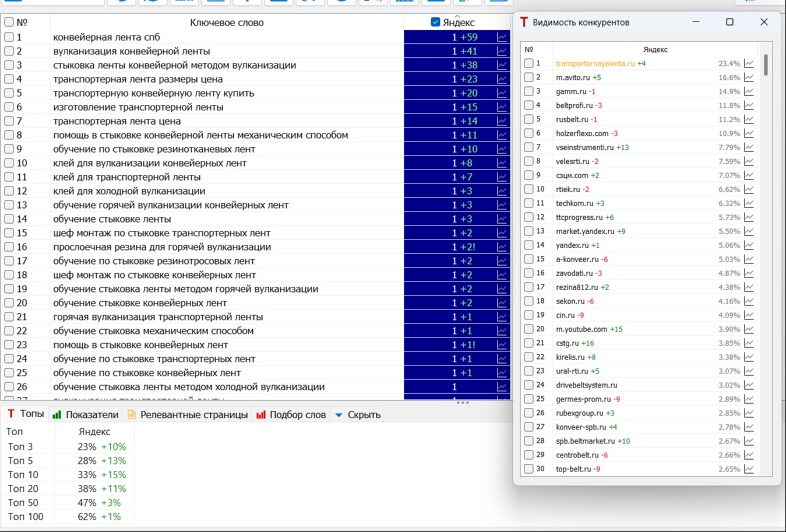The width and height of the screenshot is (786, 532).
Task: Select keyword клей для вулканизации конвейерных лент
Action: click(150, 163)
